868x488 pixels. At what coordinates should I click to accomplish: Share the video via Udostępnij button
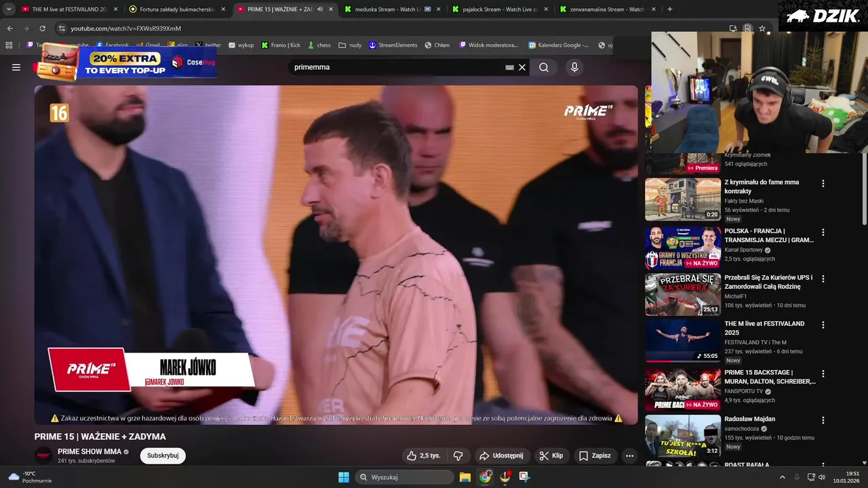tap(501, 455)
